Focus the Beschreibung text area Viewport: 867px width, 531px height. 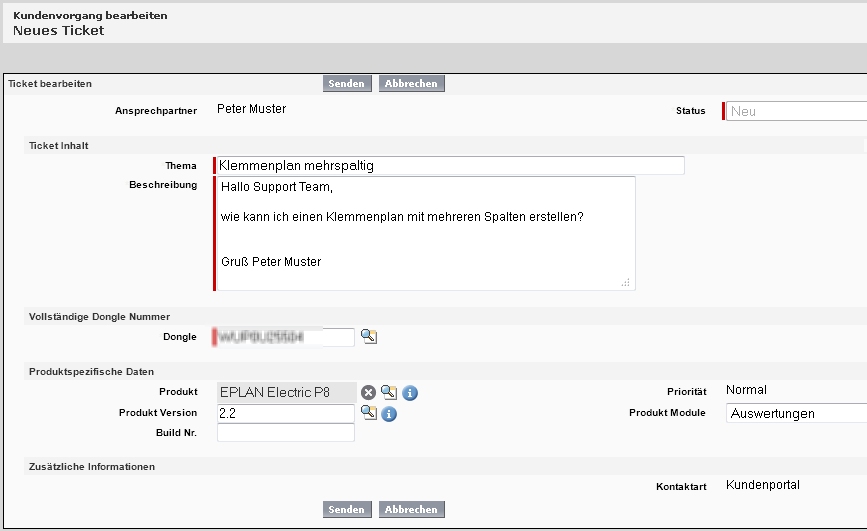click(425, 233)
